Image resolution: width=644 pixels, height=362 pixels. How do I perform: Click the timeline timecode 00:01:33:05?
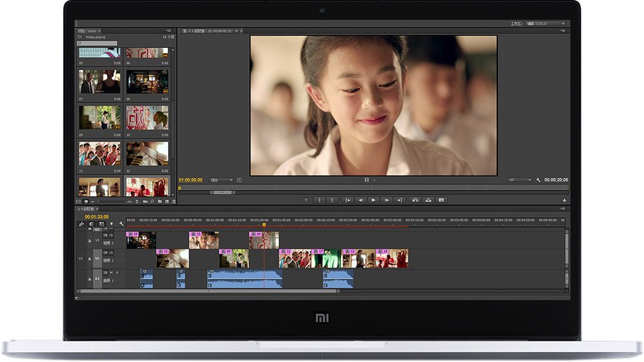coord(97,217)
